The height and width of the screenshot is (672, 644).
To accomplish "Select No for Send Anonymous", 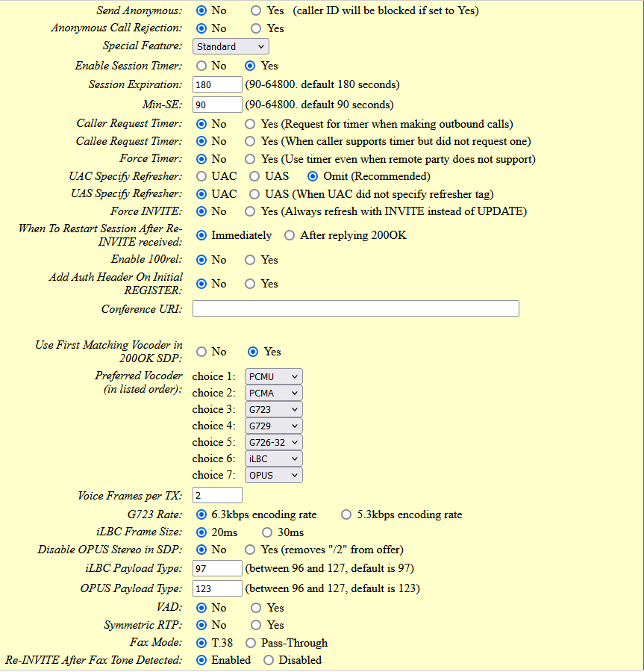I will click(x=201, y=10).
